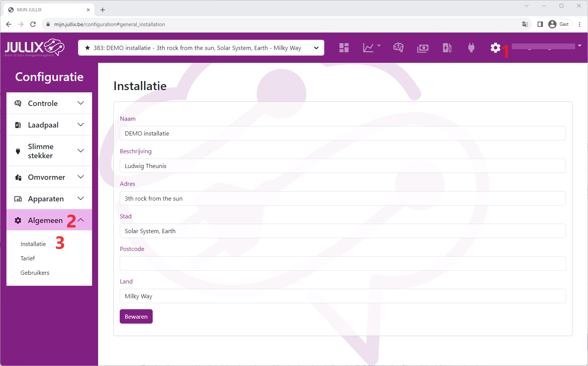Click the JULLIX logo
The image size is (588, 366).
pyautogui.click(x=34, y=48)
